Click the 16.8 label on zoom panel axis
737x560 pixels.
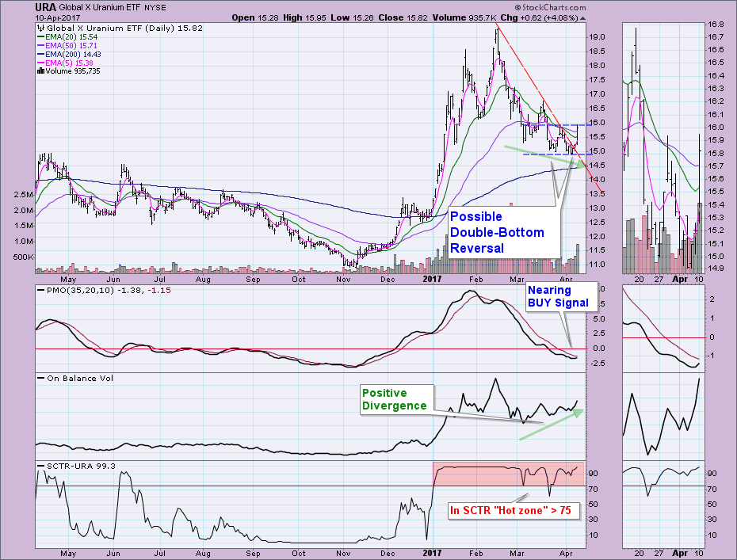(x=715, y=25)
